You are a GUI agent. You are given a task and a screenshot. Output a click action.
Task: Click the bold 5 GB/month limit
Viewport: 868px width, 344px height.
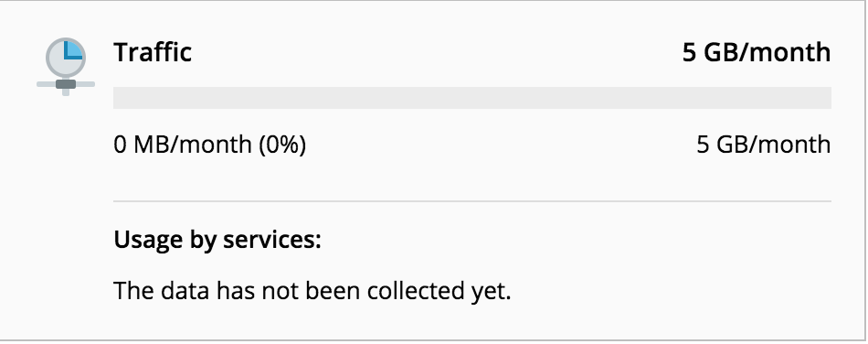click(x=757, y=53)
